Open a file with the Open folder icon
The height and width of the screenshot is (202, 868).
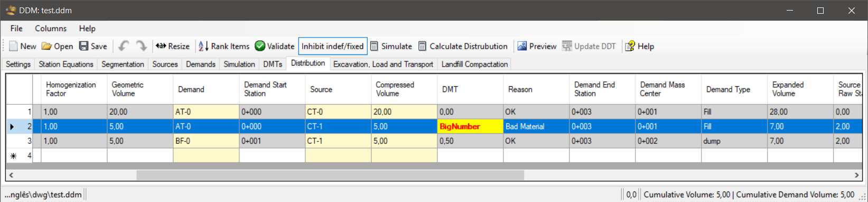46,47
